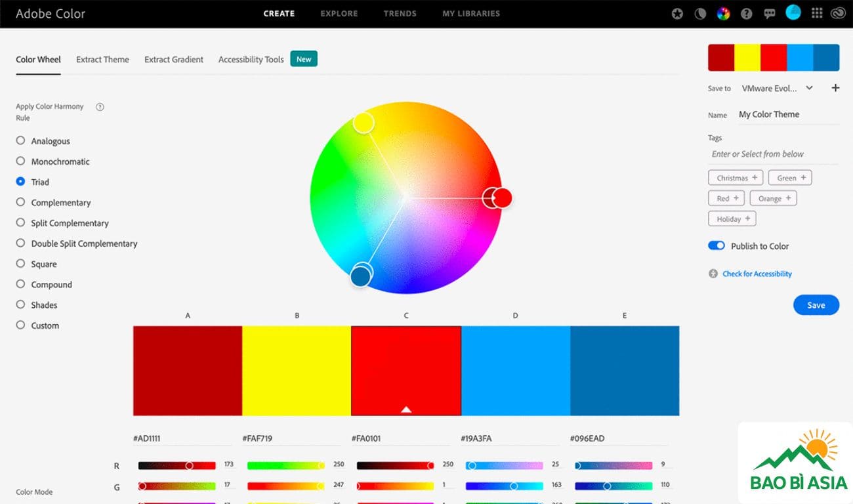This screenshot has height=504, width=853.
Task: Open the feedback chat bubble icon
Action: click(769, 12)
